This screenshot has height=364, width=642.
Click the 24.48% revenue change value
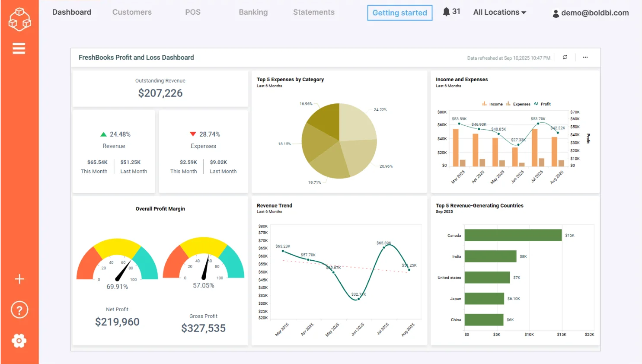click(120, 134)
